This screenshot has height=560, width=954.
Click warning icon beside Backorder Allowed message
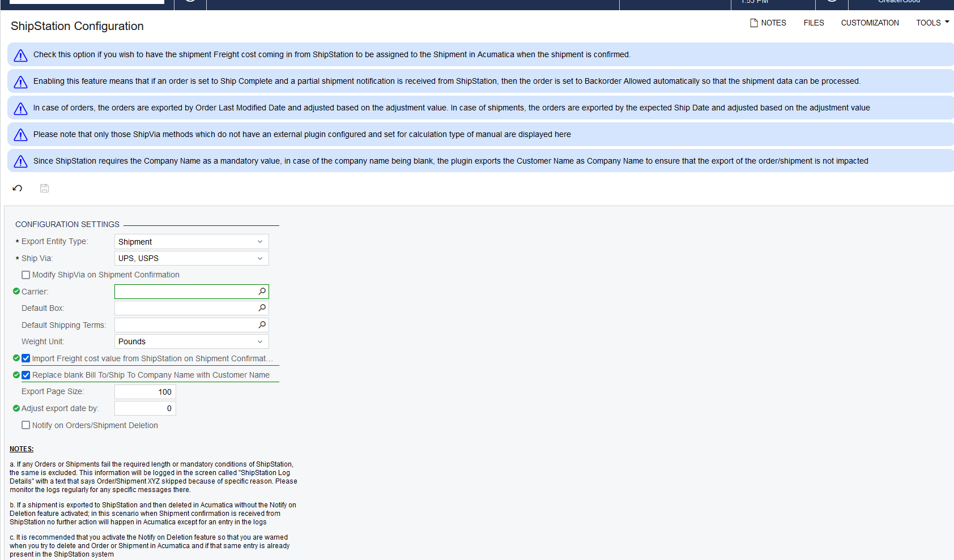click(20, 82)
